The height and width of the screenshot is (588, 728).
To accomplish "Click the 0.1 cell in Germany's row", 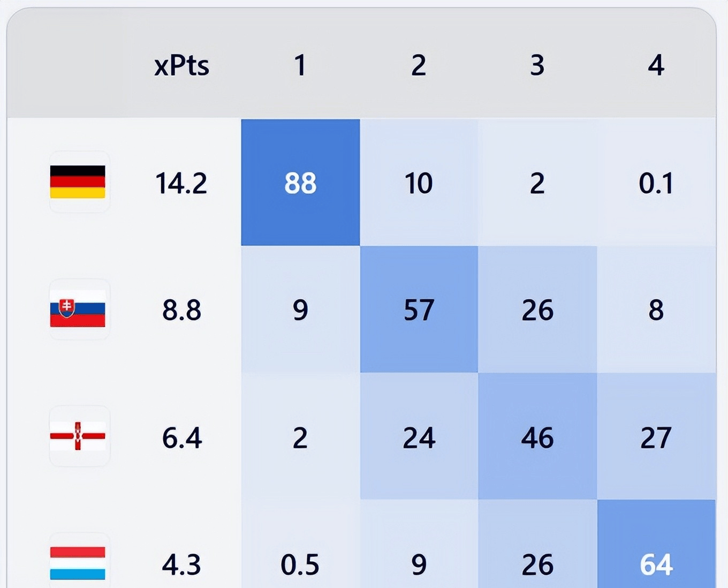I will [656, 183].
